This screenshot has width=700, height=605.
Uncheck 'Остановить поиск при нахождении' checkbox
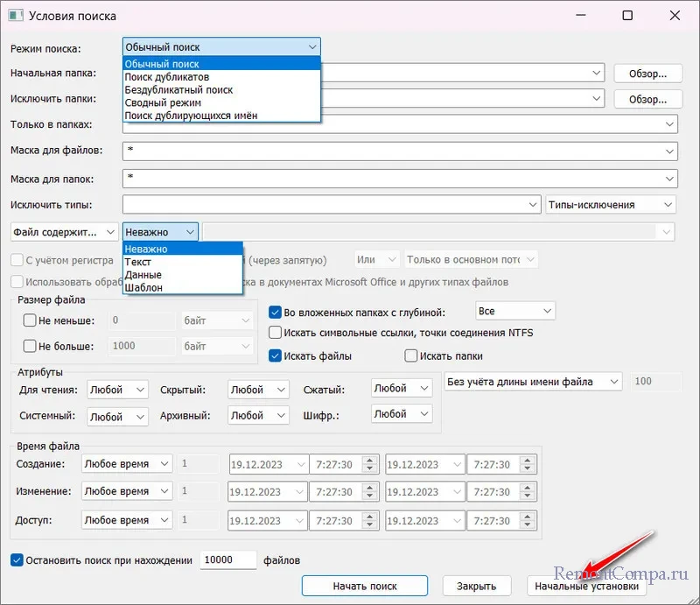tap(17, 560)
